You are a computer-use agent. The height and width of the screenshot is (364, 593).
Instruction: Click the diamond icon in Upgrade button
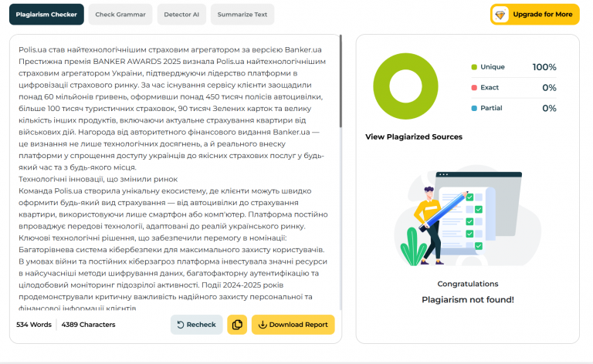pos(500,15)
